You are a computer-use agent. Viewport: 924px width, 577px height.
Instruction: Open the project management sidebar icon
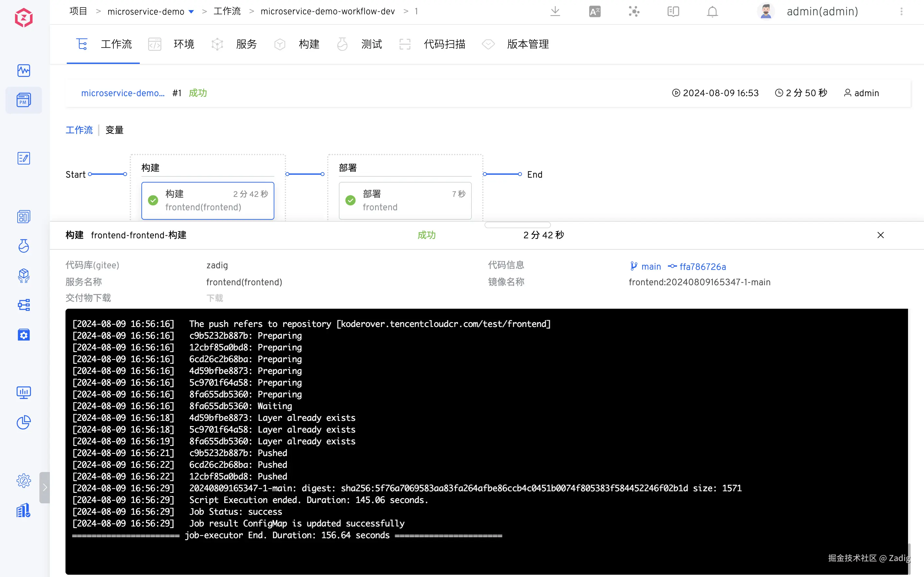(x=24, y=100)
